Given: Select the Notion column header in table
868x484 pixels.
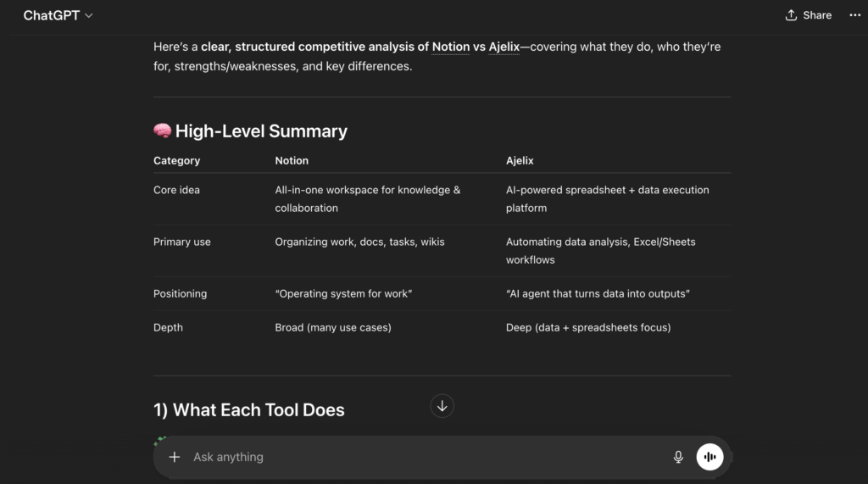Looking at the screenshot, I should [x=292, y=160].
